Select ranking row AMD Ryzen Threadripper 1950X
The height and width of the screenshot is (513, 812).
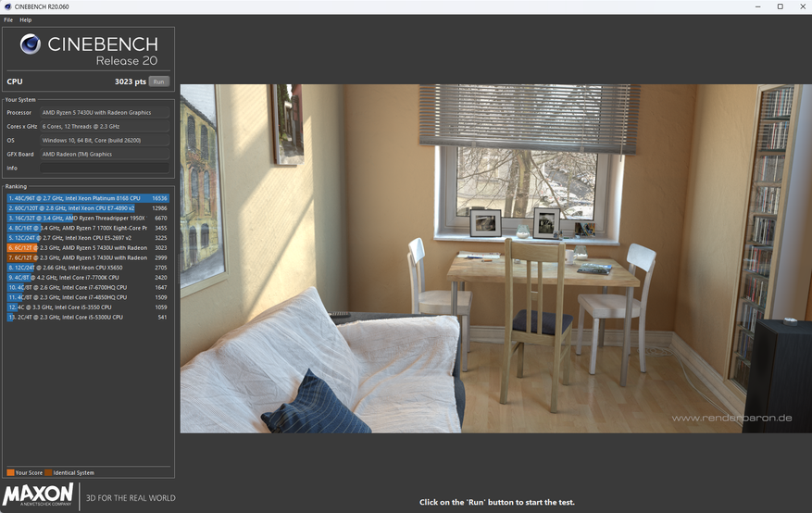[x=88, y=218]
